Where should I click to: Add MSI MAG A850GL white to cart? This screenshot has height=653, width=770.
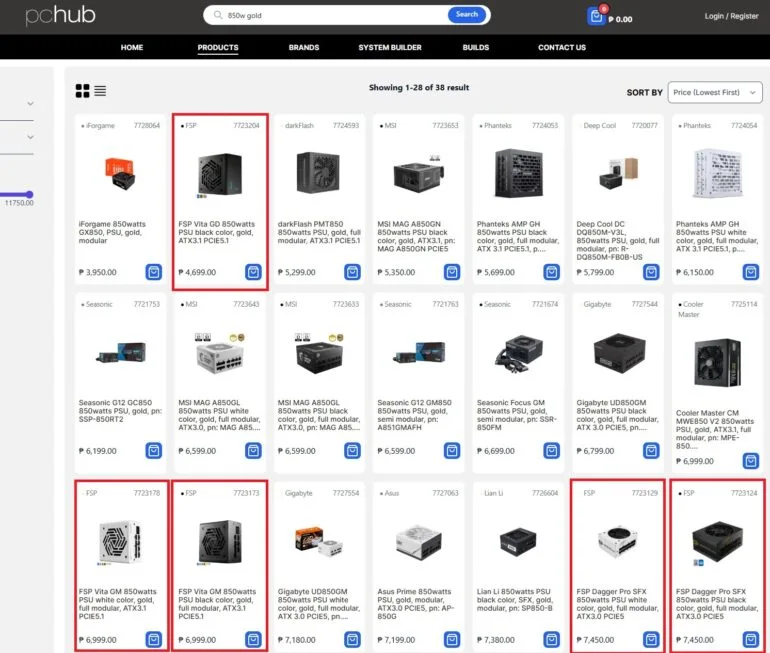[253, 451]
